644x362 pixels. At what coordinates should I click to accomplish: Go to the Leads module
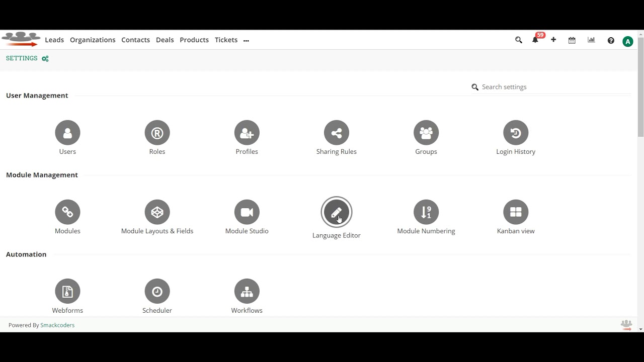coord(54,40)
